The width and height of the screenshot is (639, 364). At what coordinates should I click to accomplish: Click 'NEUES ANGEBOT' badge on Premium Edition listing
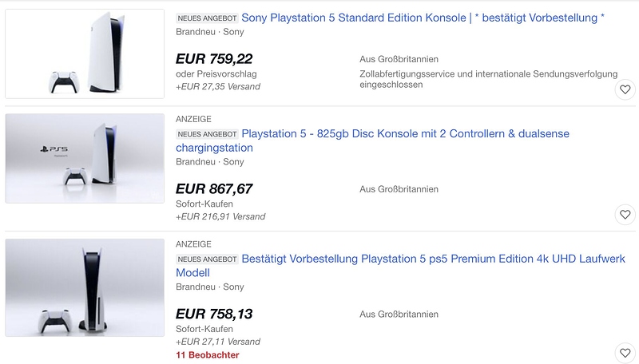(x=207, y=259)
